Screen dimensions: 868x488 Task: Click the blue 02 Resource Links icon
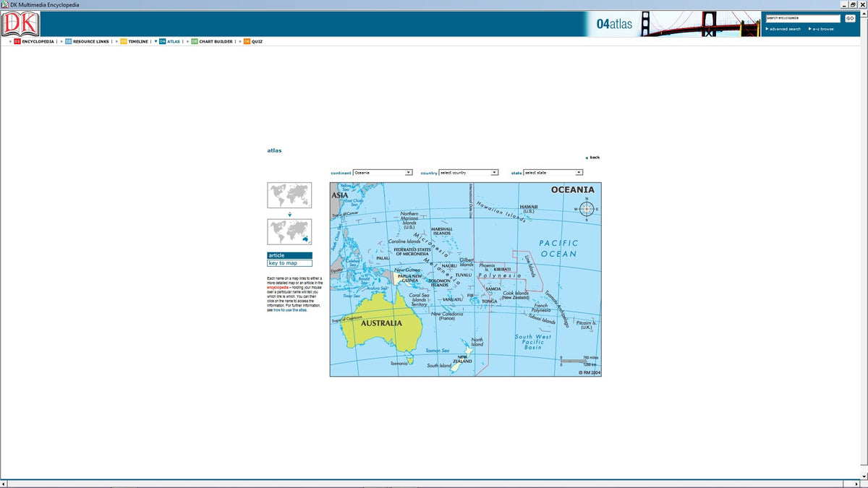68,41
